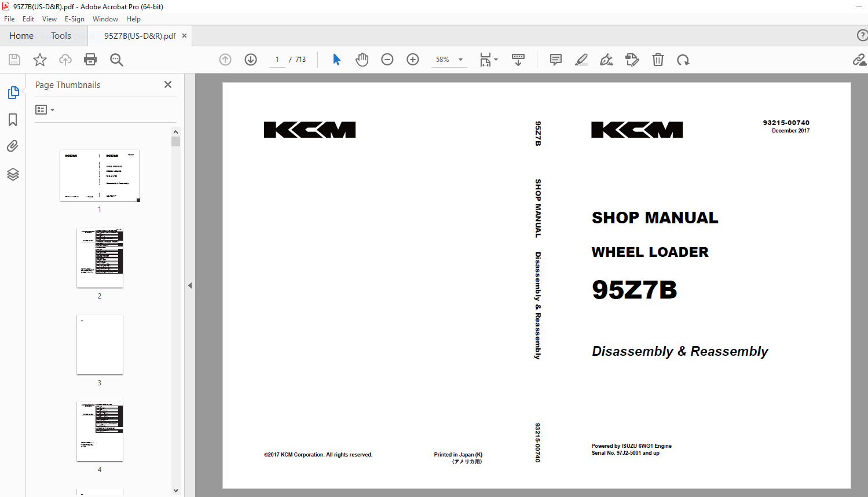Select the 95Z7B(US-D&R).pdf document tab
This screenshot has height=497, width=868.
[x=140, y=36]
